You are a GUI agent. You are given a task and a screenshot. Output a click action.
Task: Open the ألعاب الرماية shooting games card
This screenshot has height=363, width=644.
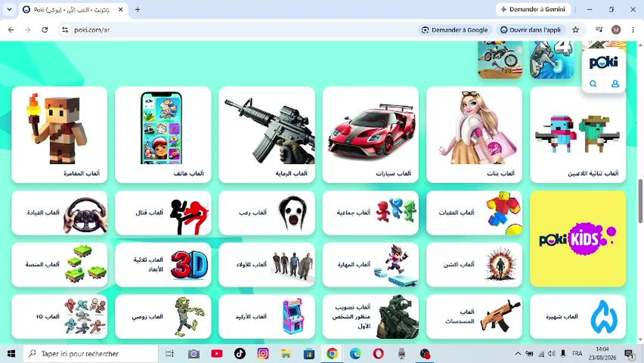(x=267, y=135)
